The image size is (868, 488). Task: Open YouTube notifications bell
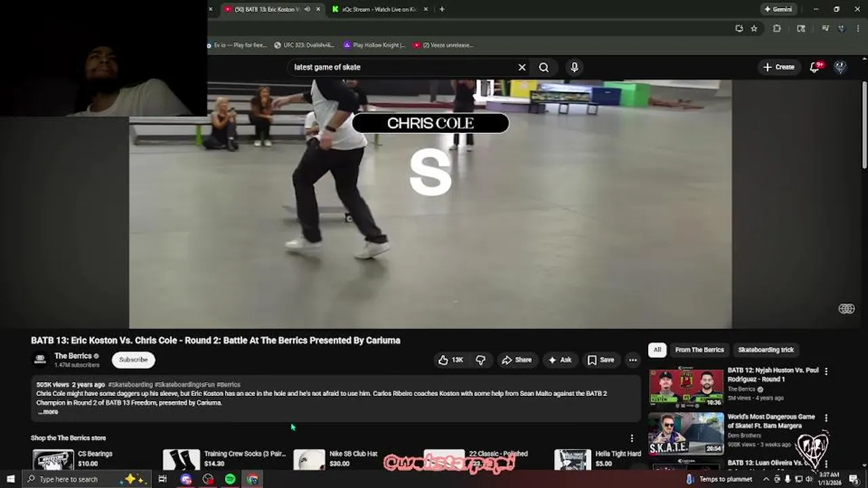(816, 66)
